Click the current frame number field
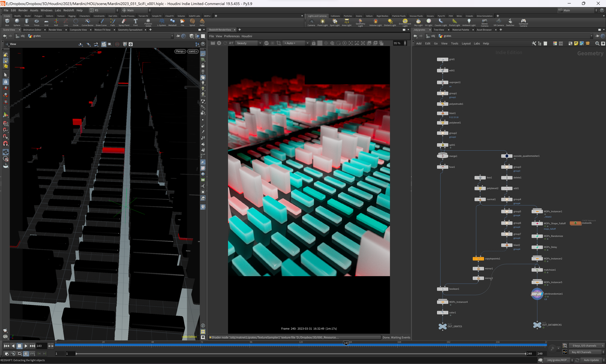The width and height of the screenshot is (606, 364). pyautogui.click(x=41, y=346)
